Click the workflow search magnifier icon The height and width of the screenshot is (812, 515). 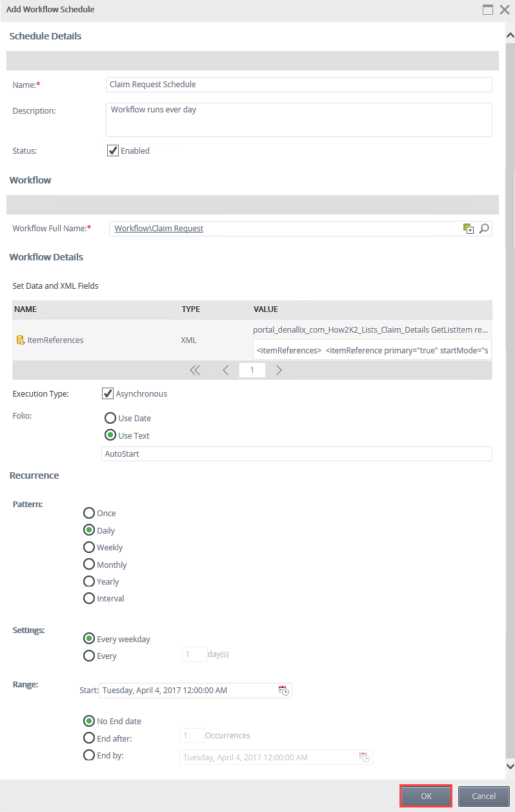[x=484, y=228]
